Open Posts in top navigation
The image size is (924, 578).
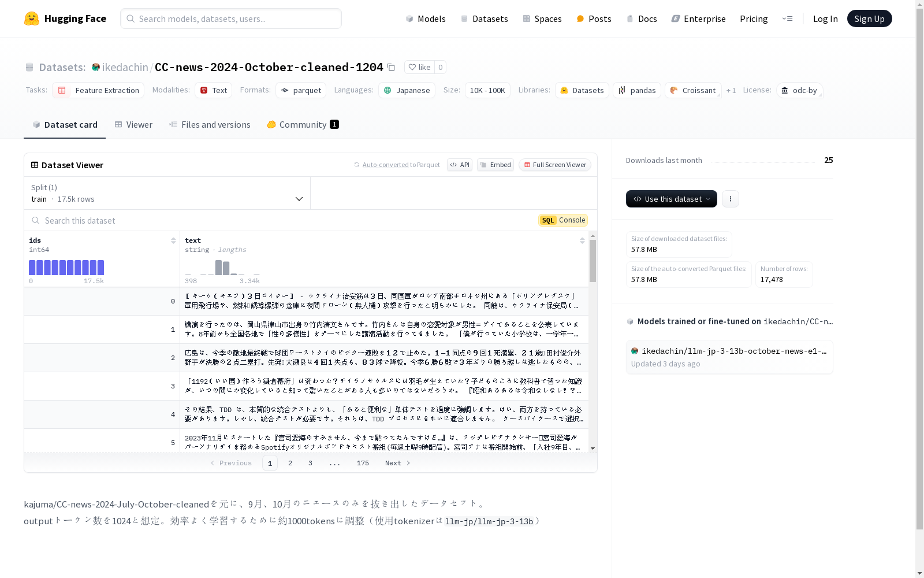tap(594, 18)
